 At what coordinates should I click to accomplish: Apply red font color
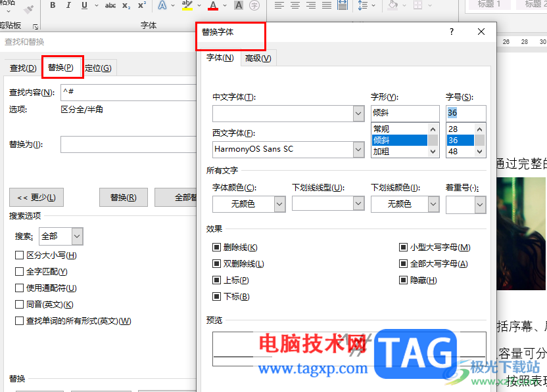213,5
